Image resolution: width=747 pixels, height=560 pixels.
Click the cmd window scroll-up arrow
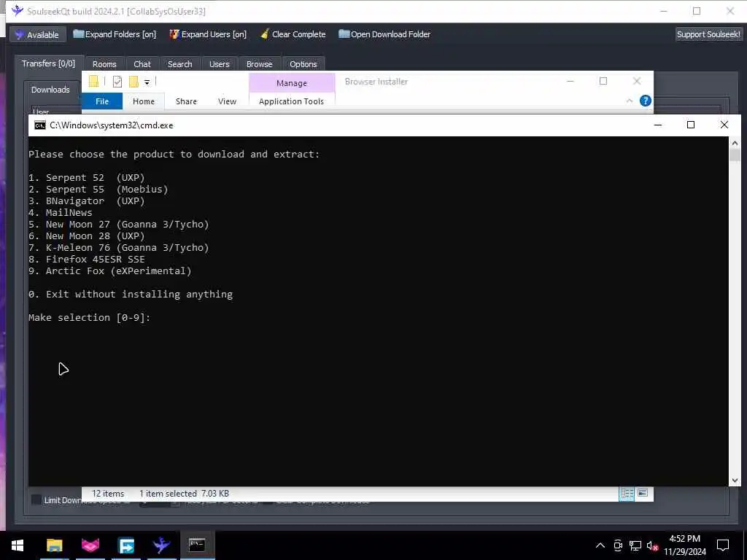[734, 144]
